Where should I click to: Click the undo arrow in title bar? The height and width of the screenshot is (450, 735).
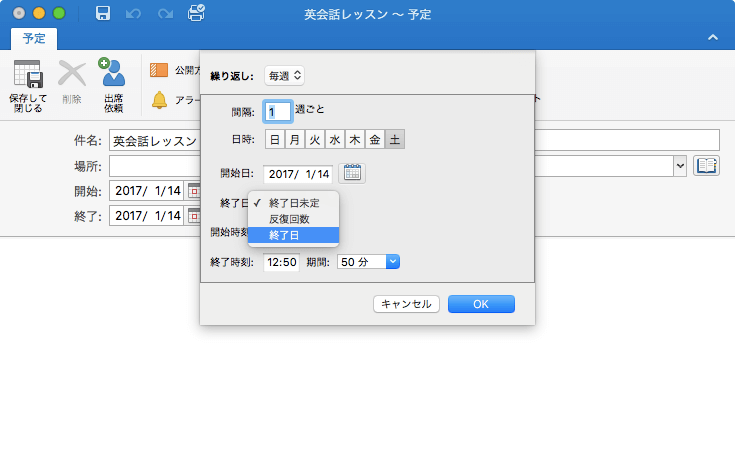click(135, 14)
